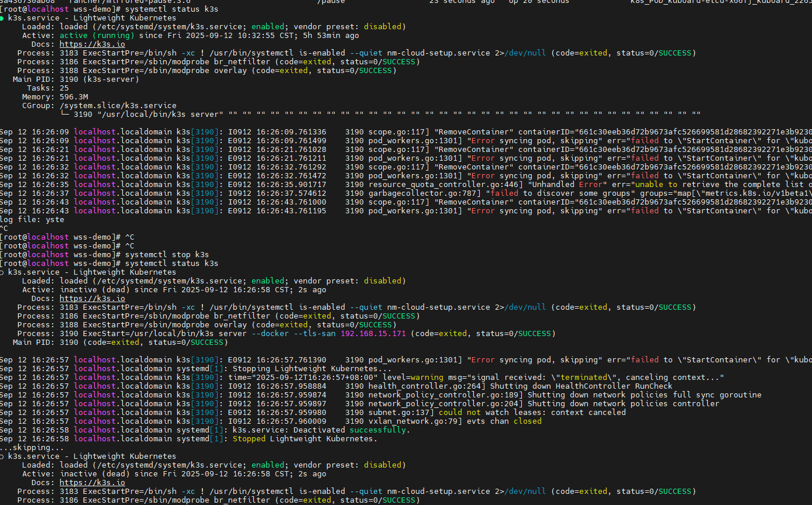Click the "systemctl stop k3s" command

167,255
